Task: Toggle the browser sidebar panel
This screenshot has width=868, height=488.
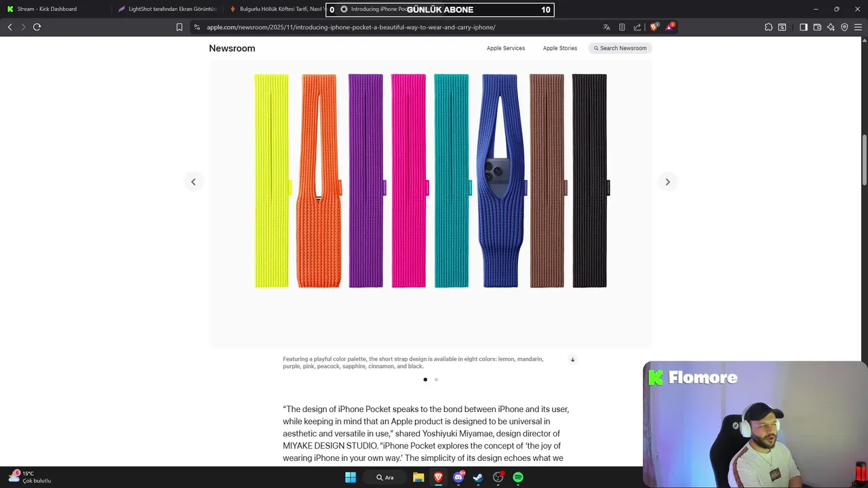Action: (x=804, y=27)
